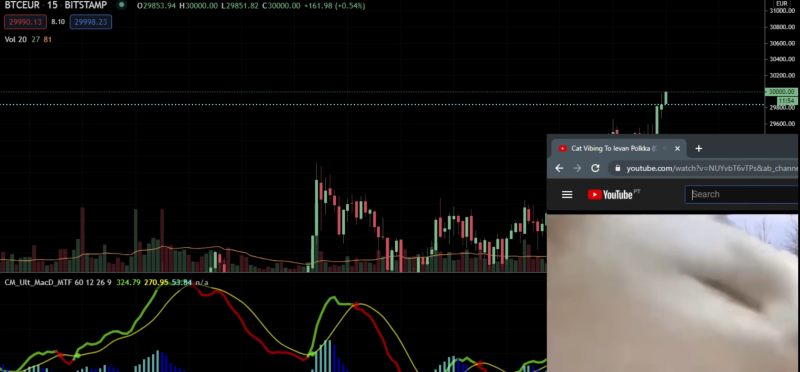
Task: Click the 30000.00 current price label
Action: 781,92
